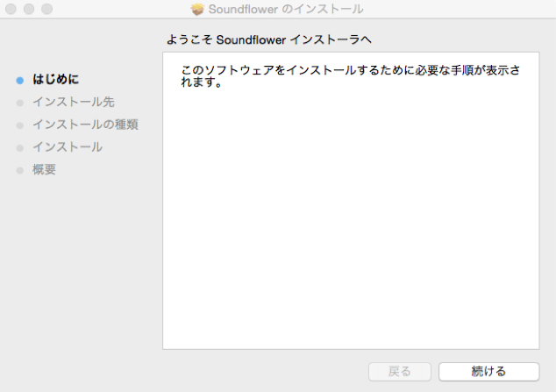Select the インストールの種類 step label
The image size is (556, 392).
click(x=85, y=125)
